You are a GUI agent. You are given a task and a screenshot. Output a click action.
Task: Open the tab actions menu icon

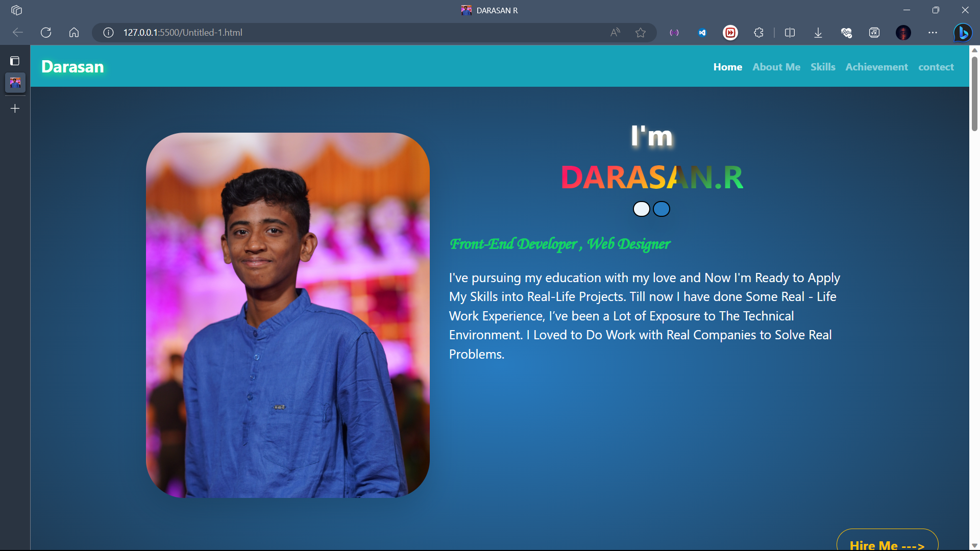click(x=15, y=61)
